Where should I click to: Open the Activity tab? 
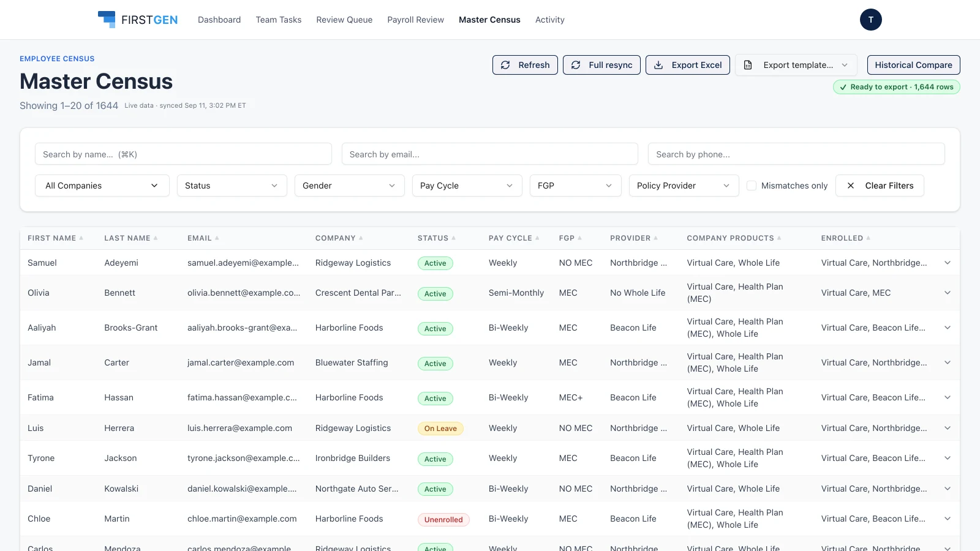[550, 20]
